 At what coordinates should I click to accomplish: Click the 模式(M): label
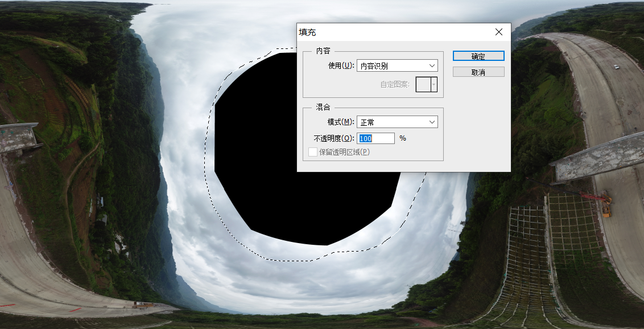tap(341, 122)
